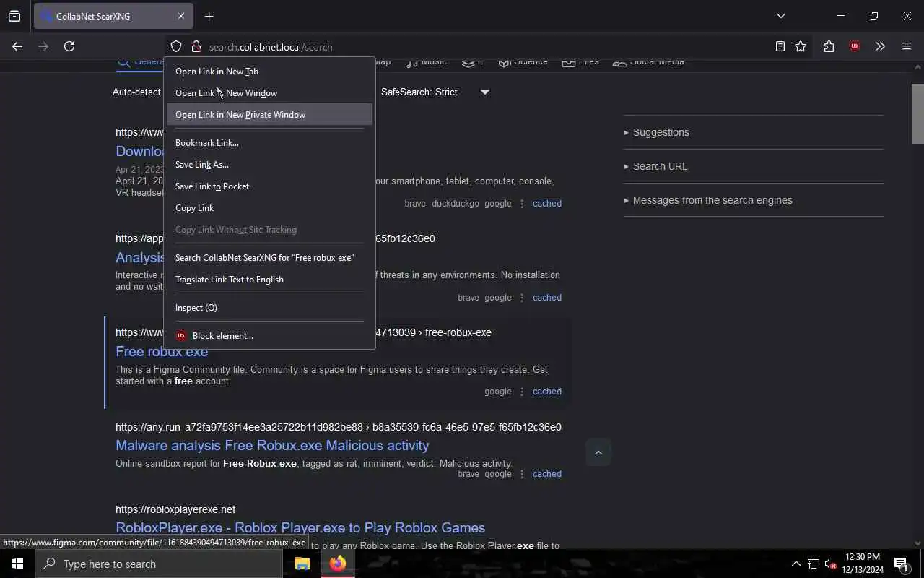Open the Windows Start menu
This screenshot has width=924, height=578.
tap(17, 564)
